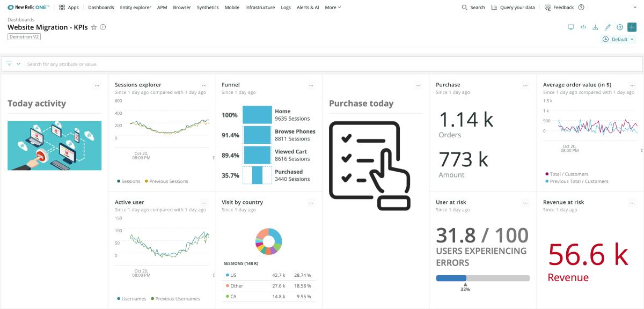Go to Logs

point(286,8)
